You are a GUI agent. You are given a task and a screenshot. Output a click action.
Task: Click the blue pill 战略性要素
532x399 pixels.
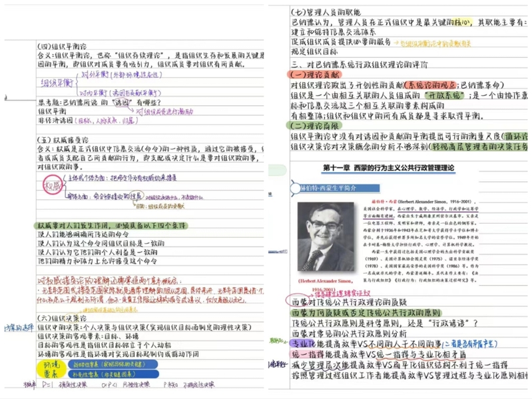[x=113, y=364]
